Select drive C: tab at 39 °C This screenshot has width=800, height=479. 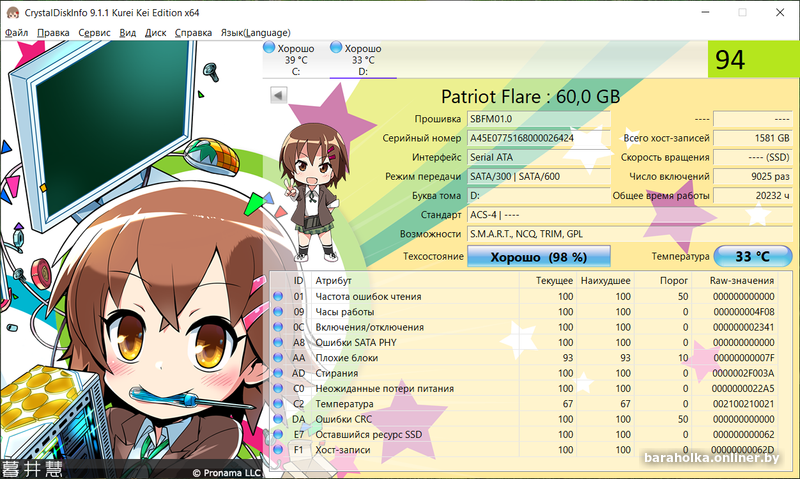pyautogui.click(x=296, y=60)
